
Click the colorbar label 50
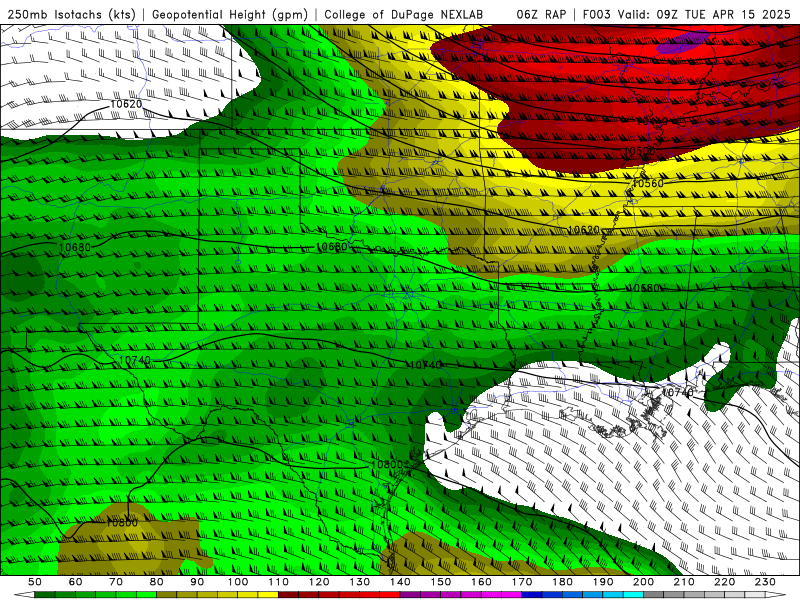click(35, 582)
